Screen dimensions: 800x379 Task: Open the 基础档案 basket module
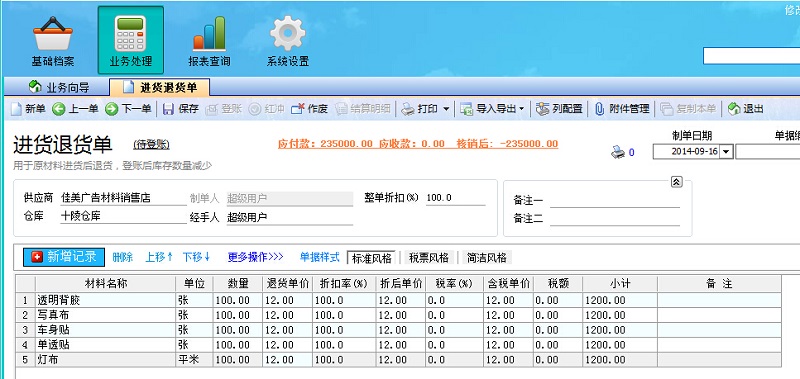point(53,42)
